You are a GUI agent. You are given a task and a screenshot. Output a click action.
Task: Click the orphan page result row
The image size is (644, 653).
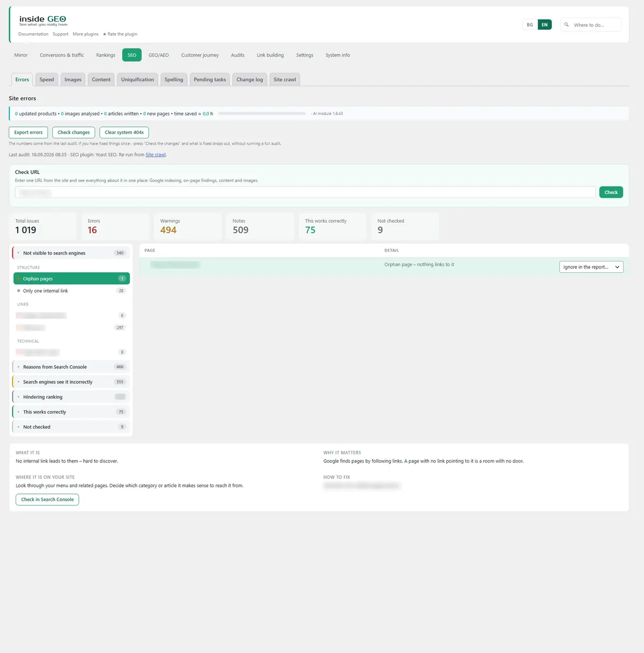(x=384, y=267)
